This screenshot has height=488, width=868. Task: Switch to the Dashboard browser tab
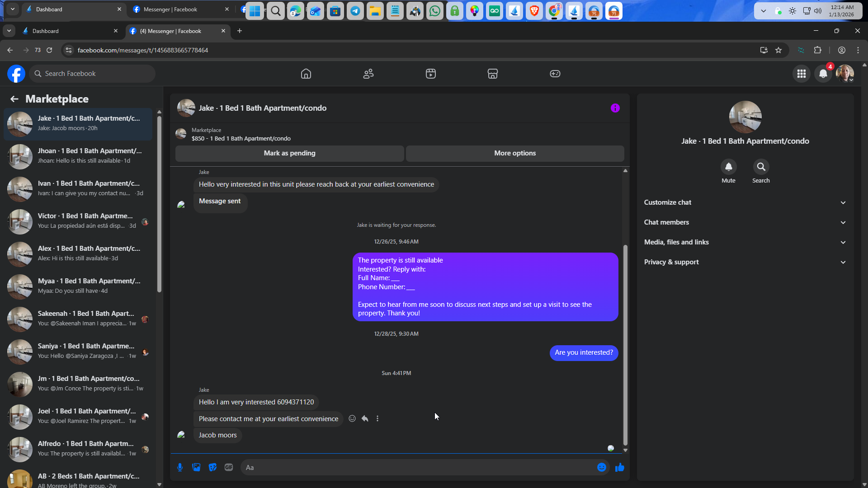coord(68,31)
